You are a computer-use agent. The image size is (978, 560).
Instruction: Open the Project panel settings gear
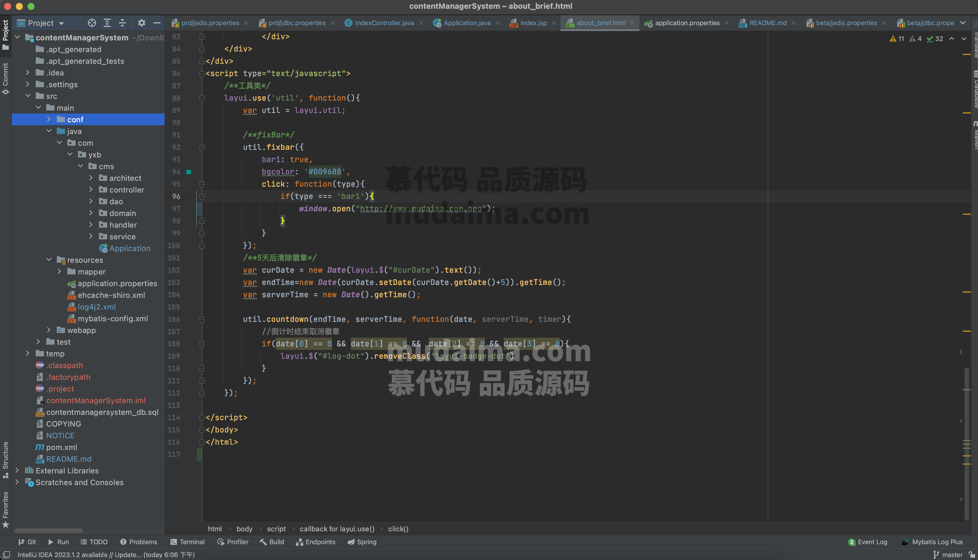pos(142,23)
